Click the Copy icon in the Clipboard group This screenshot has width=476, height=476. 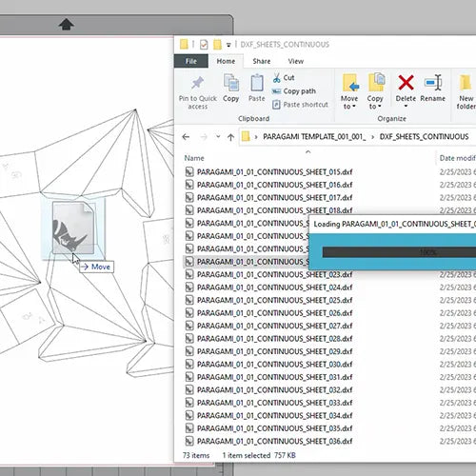[231, 83]
